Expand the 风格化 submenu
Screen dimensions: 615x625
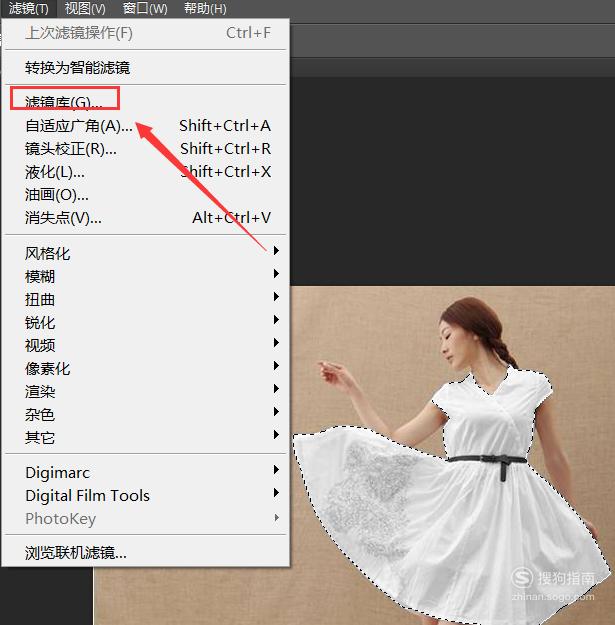145,254
